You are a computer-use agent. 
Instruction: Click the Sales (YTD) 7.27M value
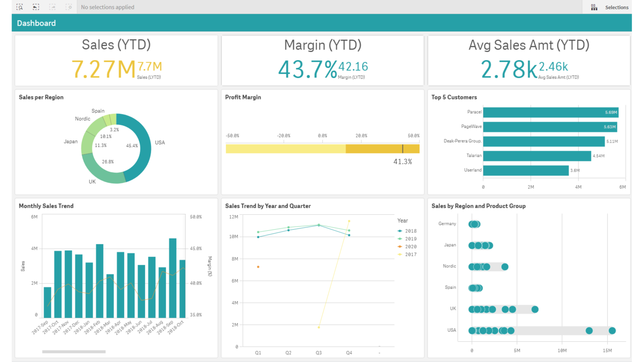tap(103, 69)
